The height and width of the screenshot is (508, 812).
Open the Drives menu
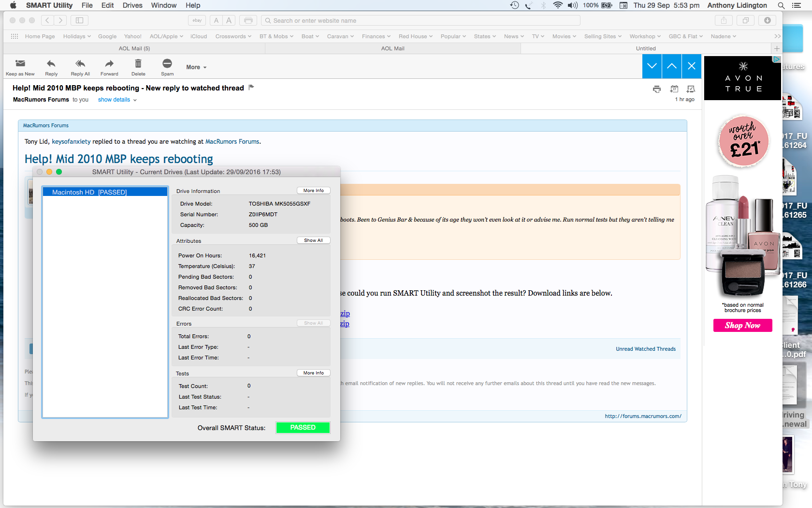pyautogui.click(x=132, y=5)
